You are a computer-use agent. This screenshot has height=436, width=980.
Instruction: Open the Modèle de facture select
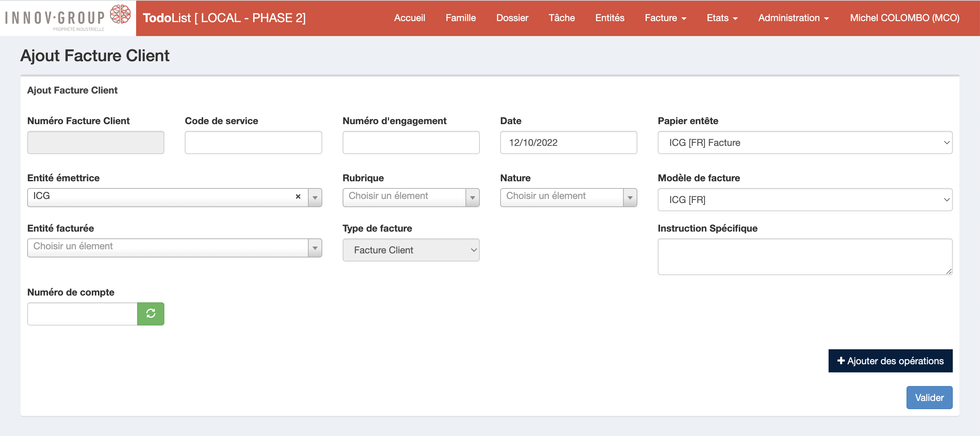[x=805, y=200]
